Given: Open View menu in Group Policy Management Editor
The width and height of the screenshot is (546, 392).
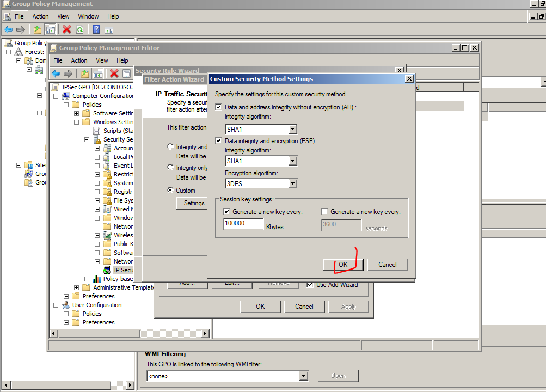Looking at the screenshot, I should [102, 60].
